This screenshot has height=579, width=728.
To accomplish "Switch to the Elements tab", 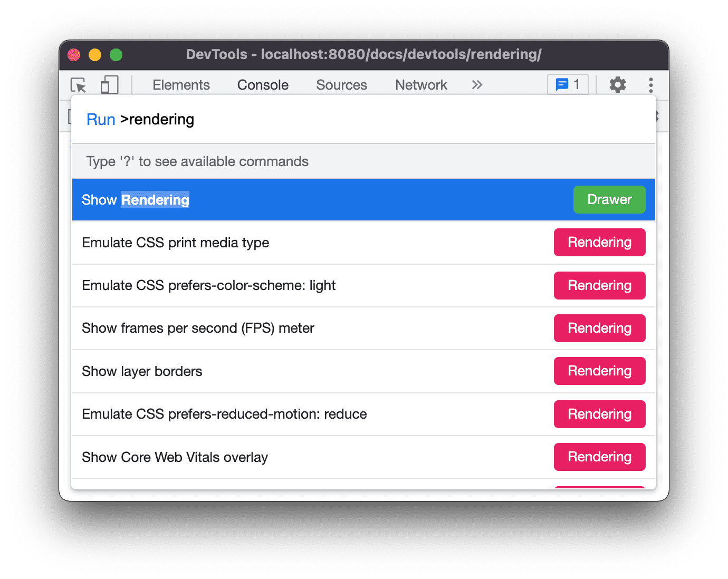I will pos(181,84).
